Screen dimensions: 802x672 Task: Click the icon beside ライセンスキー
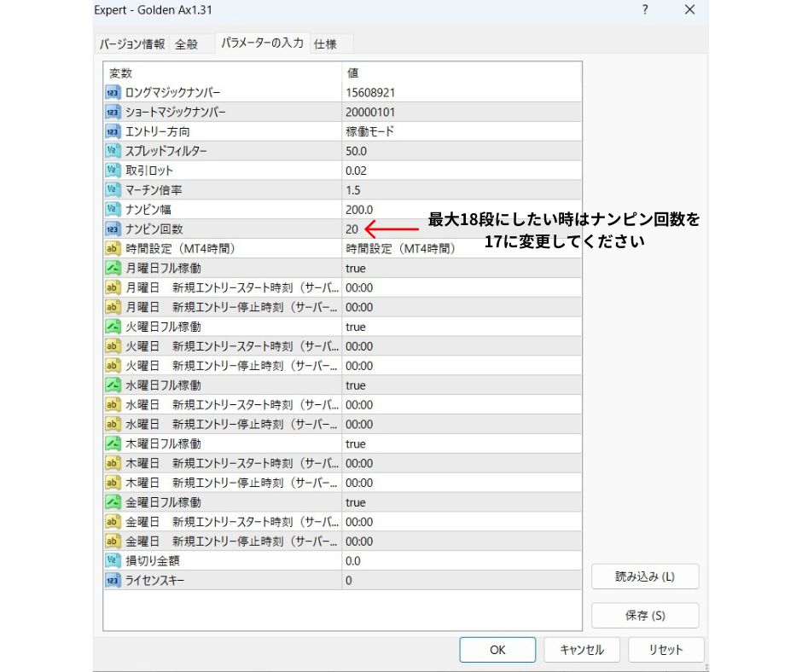point(113,581)
